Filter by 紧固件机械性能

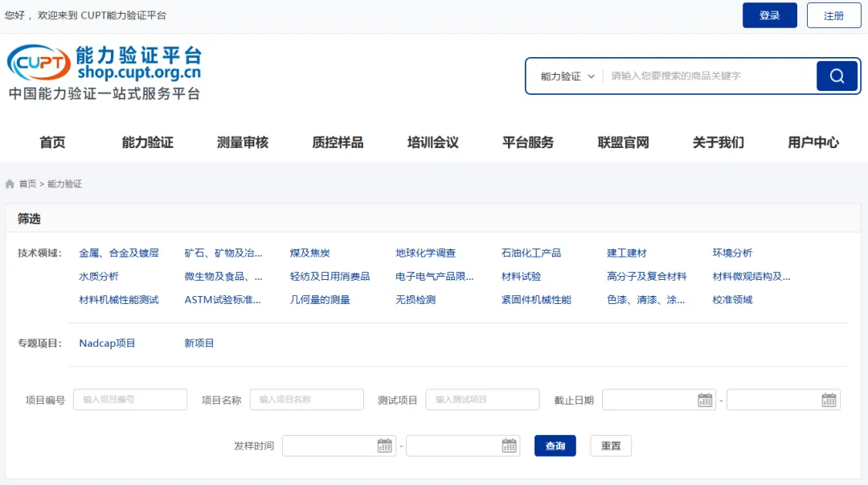tap(536, 299)
